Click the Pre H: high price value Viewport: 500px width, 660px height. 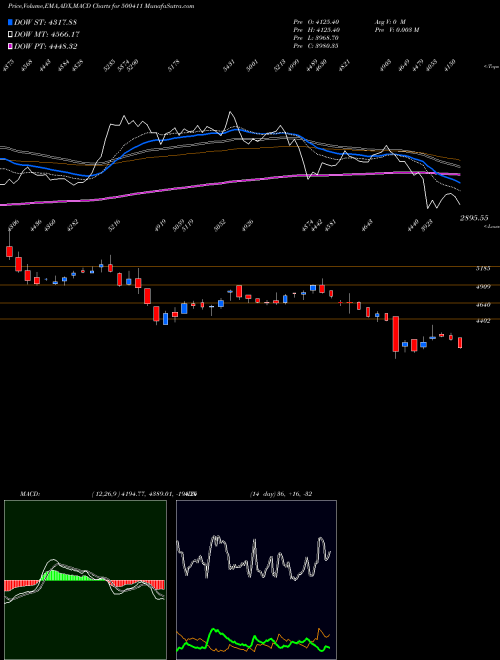click(x=316, y=30)
